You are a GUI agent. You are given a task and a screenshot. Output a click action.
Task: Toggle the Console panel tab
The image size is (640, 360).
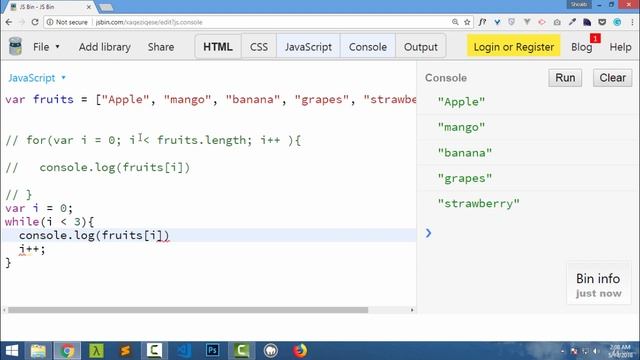click(368, 47)
